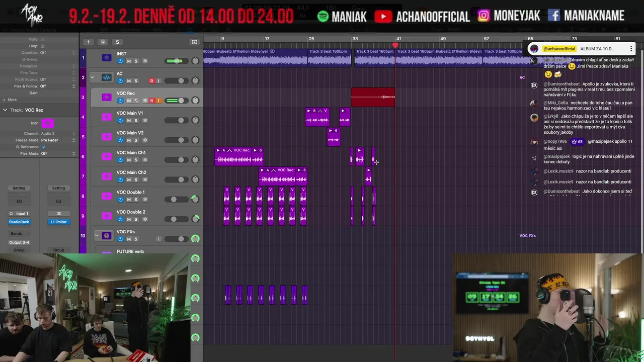Screen dimensions: 644x362
Task: Open the Channel Audio 2 dropdown
Action: point(58,133)
